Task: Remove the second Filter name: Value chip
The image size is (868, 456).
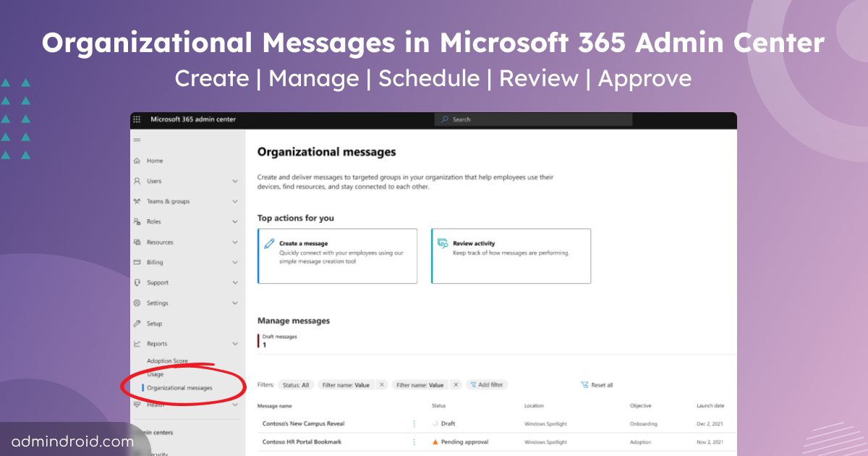Action: (x=456, y=385)
